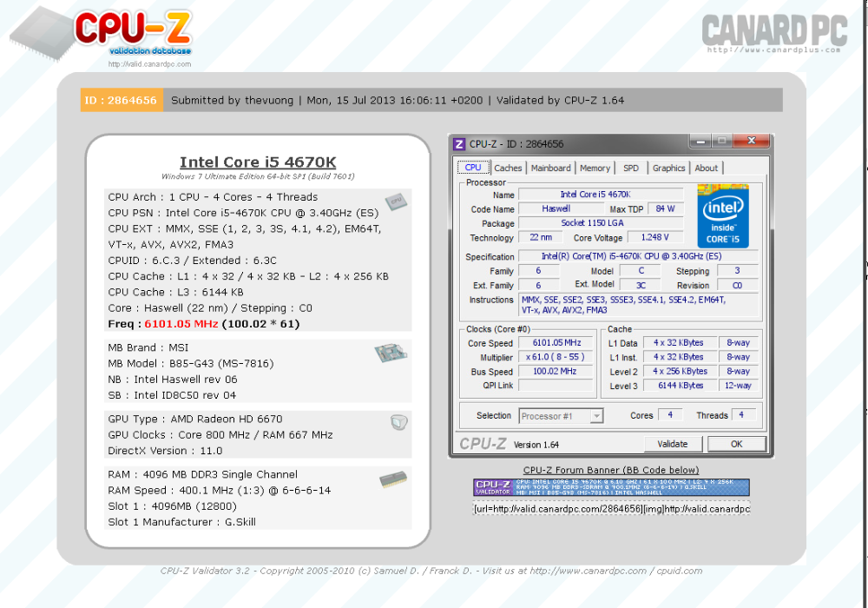
Task: Click the CPU chip icon beside CPU Arch
Action: (x=397, y=201)
